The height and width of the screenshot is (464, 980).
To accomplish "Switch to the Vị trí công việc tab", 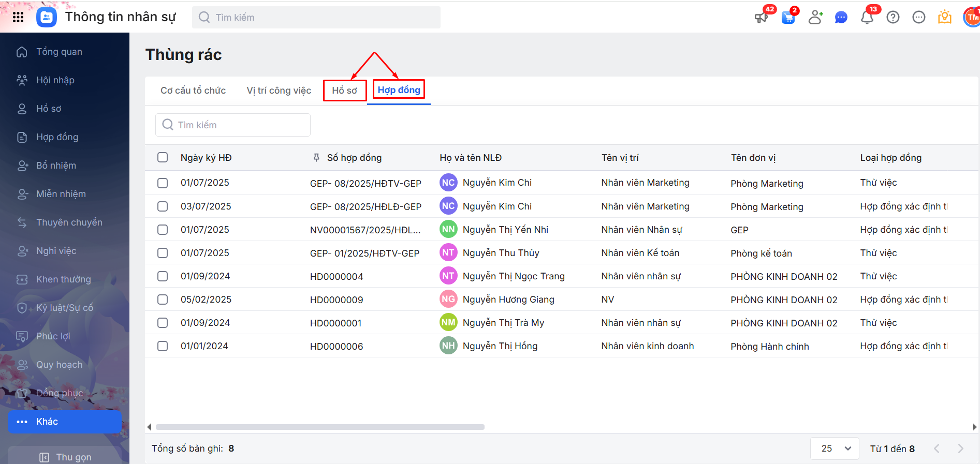I will tap(279, 91).
